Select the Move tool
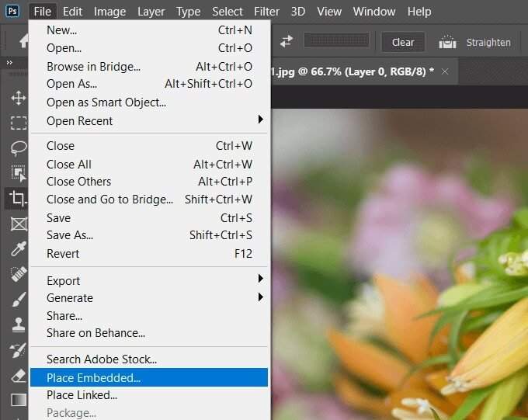 [19, 98]
